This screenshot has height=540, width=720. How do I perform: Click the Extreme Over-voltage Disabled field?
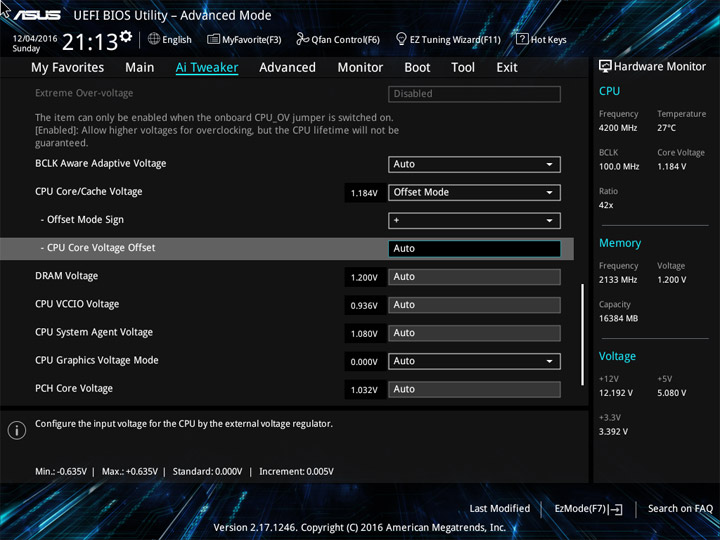point(474,94)
